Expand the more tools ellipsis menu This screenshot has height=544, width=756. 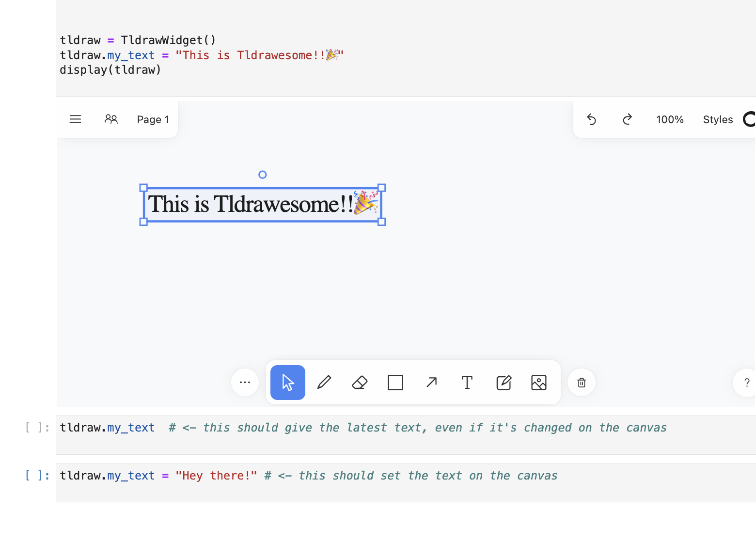point(245,383)
